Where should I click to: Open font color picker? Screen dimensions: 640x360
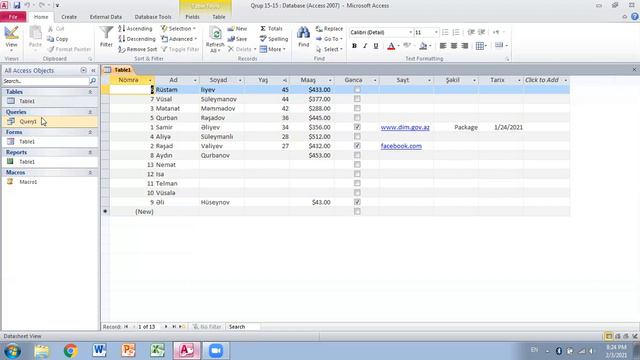coord(392,46)
